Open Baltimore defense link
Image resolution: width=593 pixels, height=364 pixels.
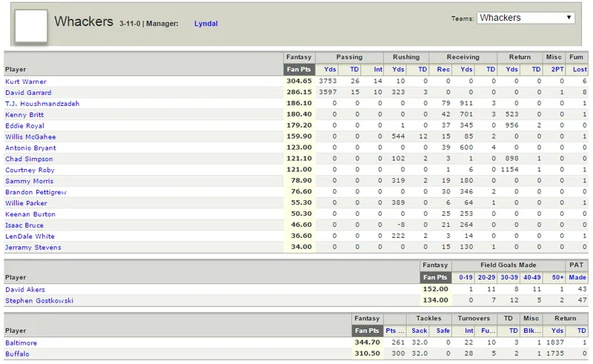click(x=21, y=343)
